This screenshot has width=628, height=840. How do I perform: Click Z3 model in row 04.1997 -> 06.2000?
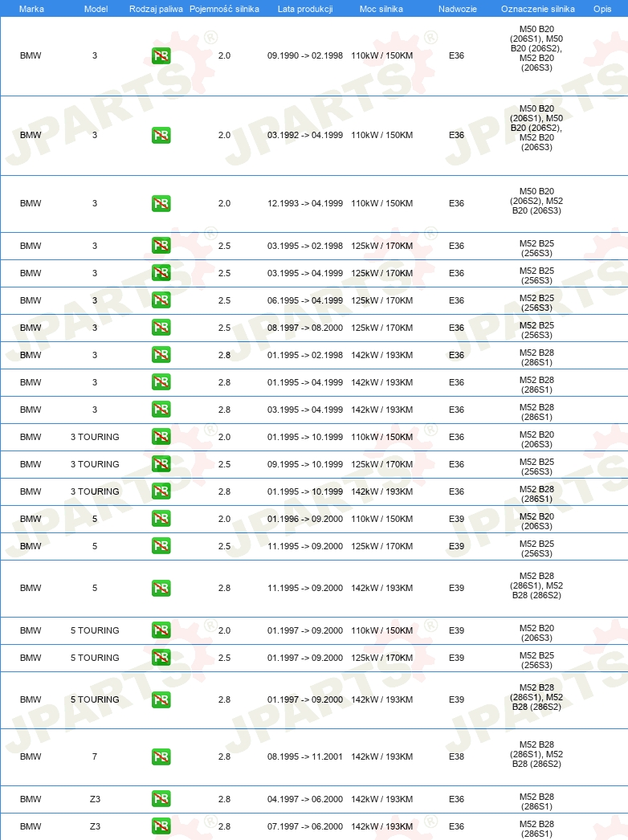point(95,799)
